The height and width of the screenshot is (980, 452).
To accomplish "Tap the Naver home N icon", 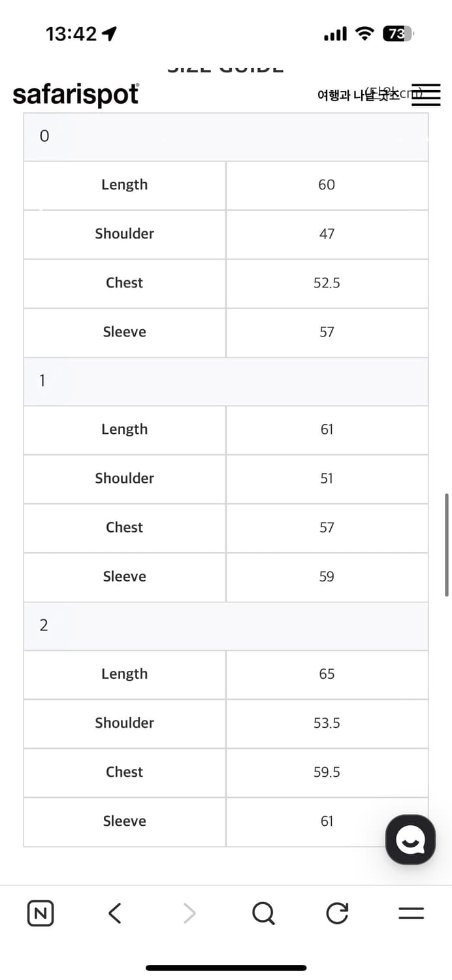I will (x=40, y=913).
